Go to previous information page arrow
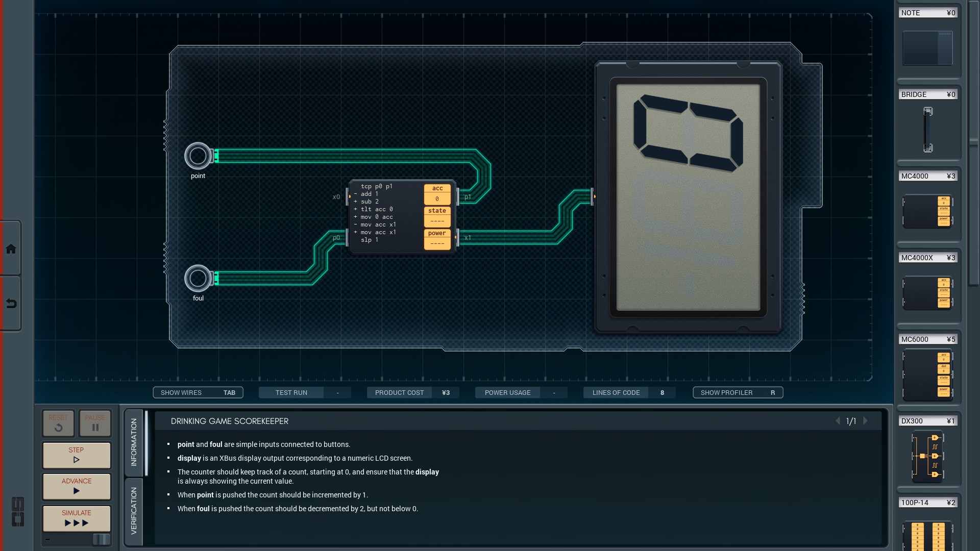Screen dimensions: 980x551 coord(838,421)
